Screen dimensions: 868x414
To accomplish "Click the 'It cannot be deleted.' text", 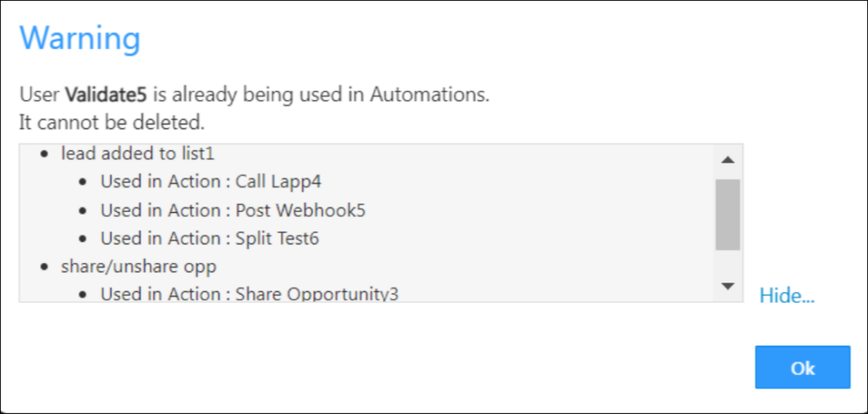I will coord(112,122).
